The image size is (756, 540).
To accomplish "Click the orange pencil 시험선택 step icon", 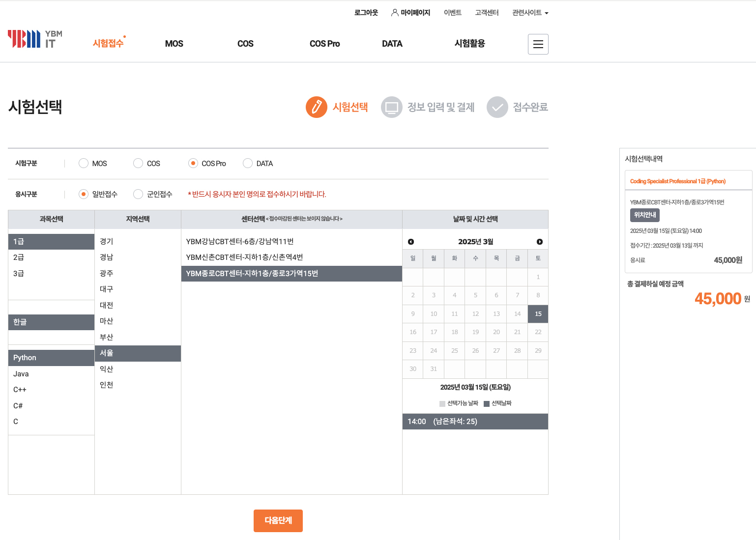I will [317, 107].
